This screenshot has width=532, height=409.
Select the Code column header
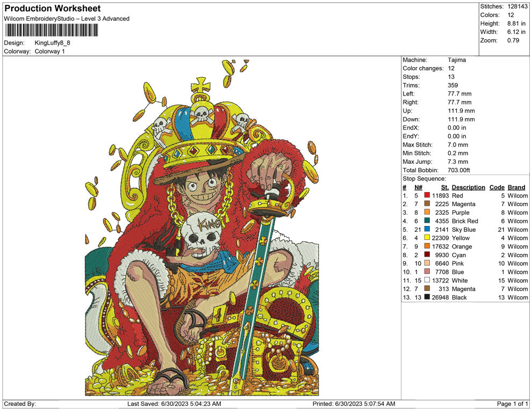[497, 187]
